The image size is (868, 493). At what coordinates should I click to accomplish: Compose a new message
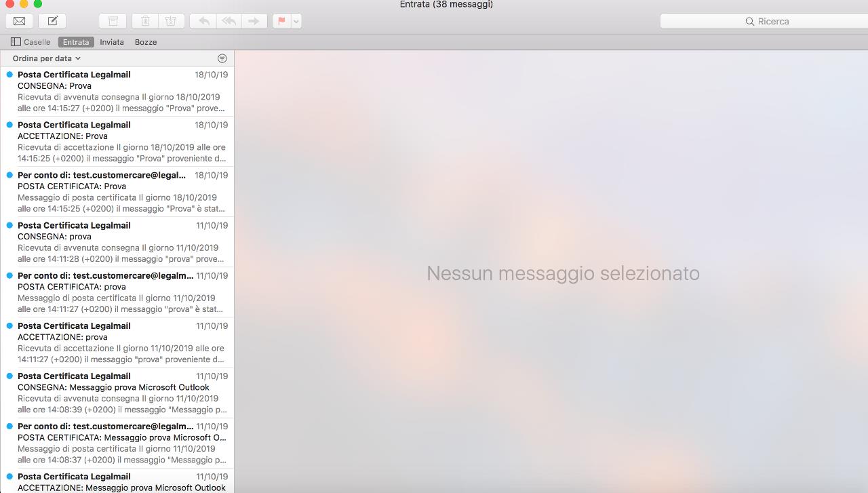[x=52, y=21]
